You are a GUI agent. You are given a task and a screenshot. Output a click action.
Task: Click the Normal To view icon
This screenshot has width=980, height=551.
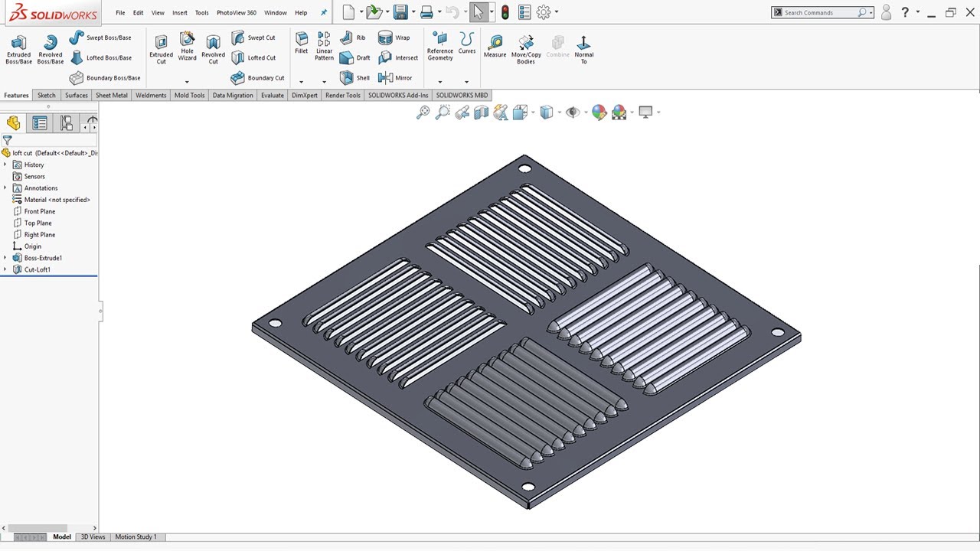click(583, 49)
